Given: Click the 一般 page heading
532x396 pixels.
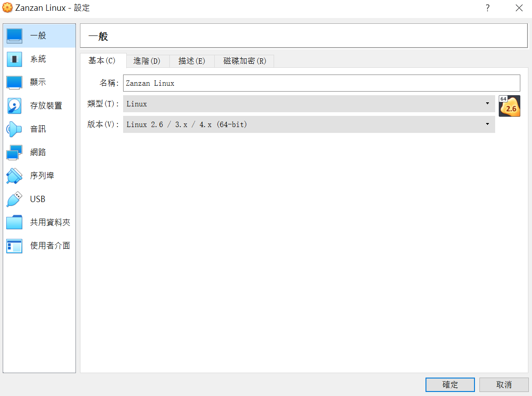Looking at the screenshot, I should pos(98,36).
